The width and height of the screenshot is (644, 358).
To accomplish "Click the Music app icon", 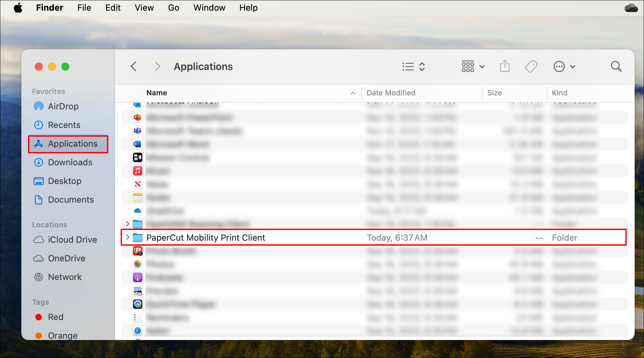I will tap(138, 171).
